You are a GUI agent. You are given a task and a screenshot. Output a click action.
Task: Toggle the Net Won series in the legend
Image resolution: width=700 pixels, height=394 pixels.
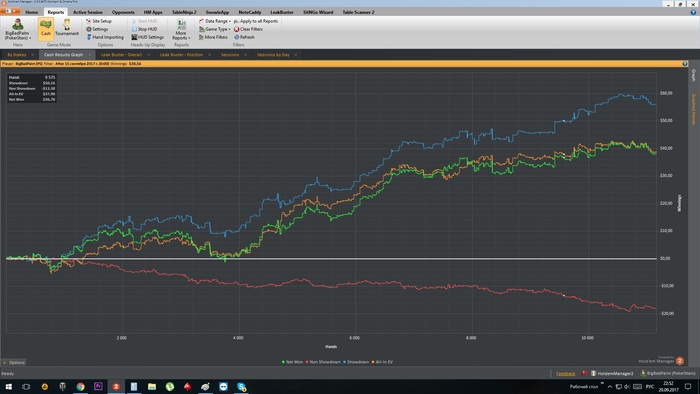pyautogui.click(x=292, y=362)
